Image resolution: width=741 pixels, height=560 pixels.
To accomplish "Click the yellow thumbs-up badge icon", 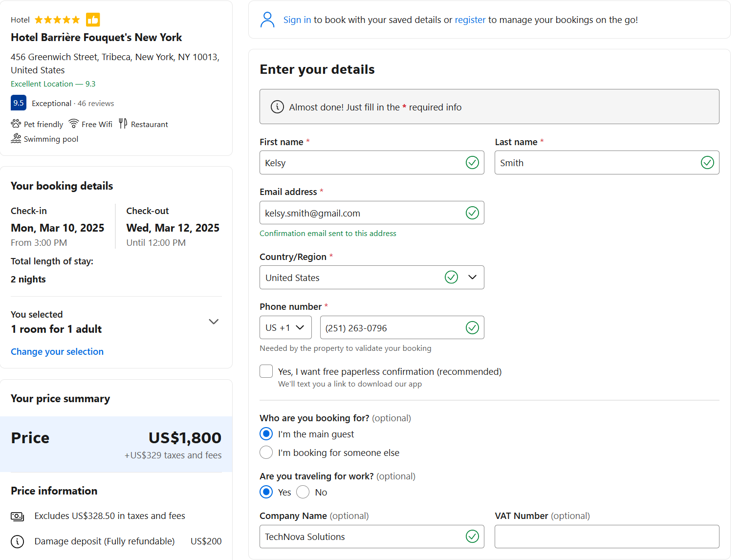I will coord(93,20).
